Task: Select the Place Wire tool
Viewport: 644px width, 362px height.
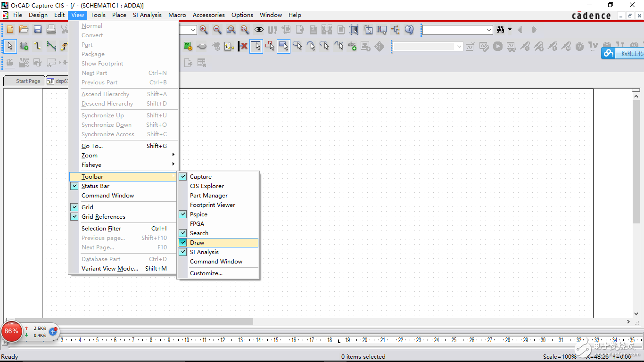Action: click(x=37, y=46)
